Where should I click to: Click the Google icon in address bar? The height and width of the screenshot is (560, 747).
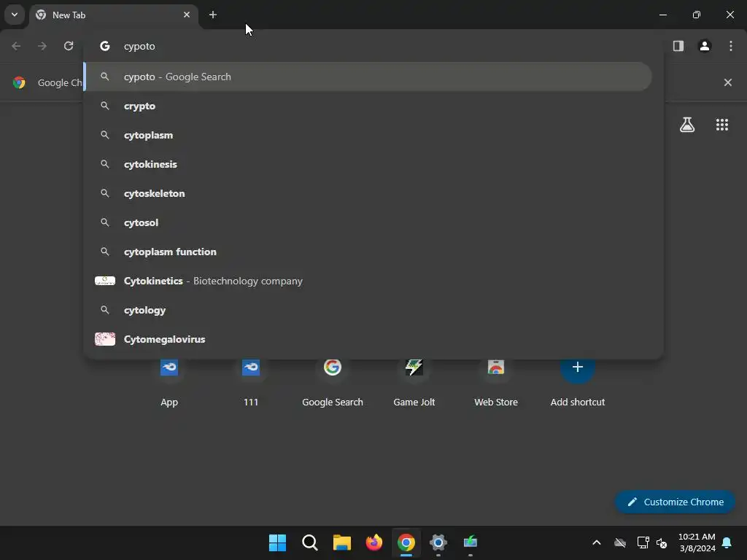[x=105, y=46]
